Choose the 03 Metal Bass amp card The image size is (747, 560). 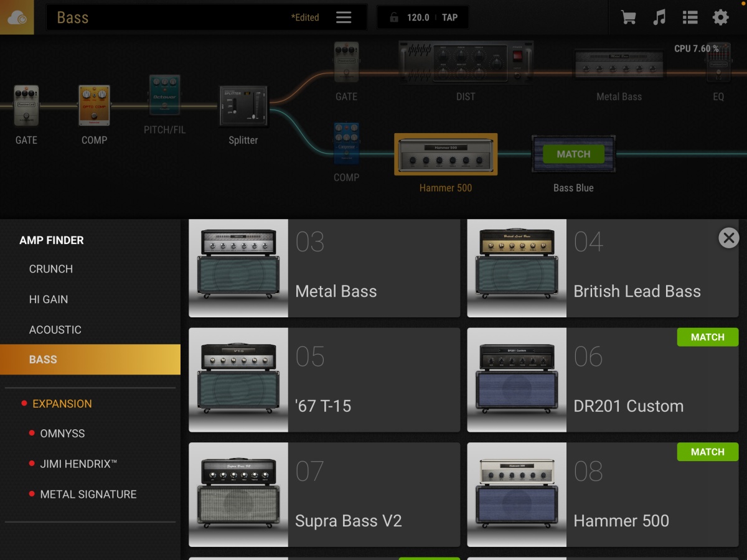click(x=324, y=268)
